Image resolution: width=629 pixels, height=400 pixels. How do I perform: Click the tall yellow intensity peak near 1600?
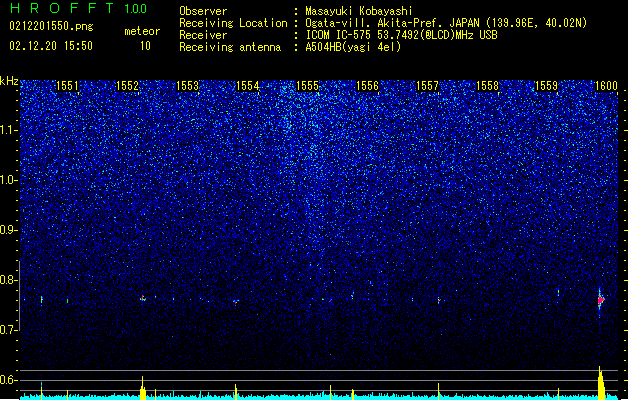(x=601, y=382)
